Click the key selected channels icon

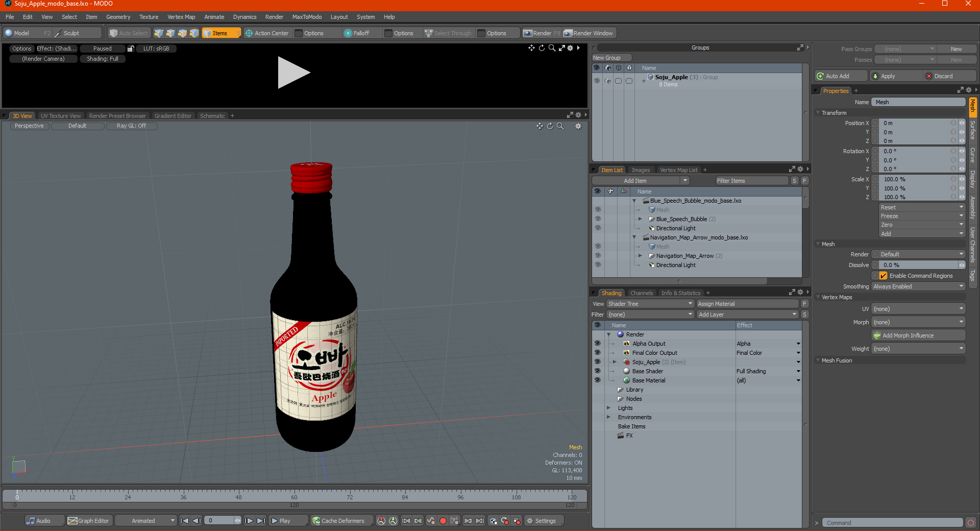click(455, 521)
